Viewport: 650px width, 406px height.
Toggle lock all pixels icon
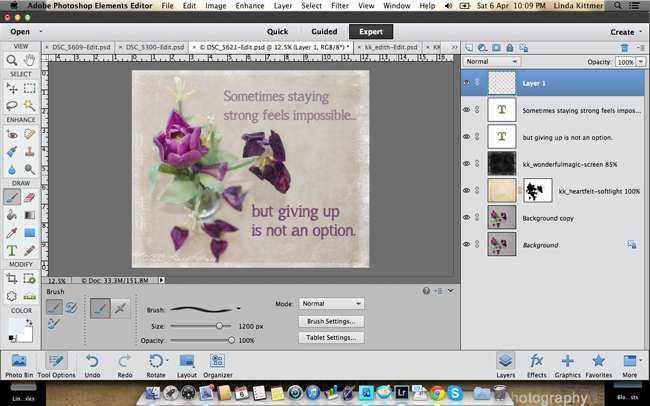point(509,48)
